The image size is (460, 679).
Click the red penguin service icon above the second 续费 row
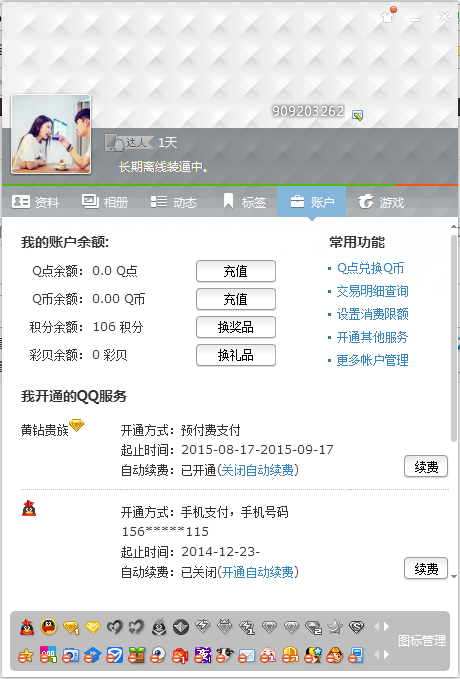tap(29, 508)
